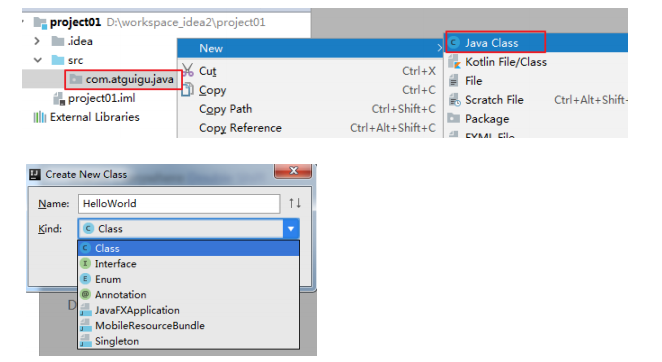Select the project01.iml file
This screenshot has width=662, height=362.
click(101, 98)
